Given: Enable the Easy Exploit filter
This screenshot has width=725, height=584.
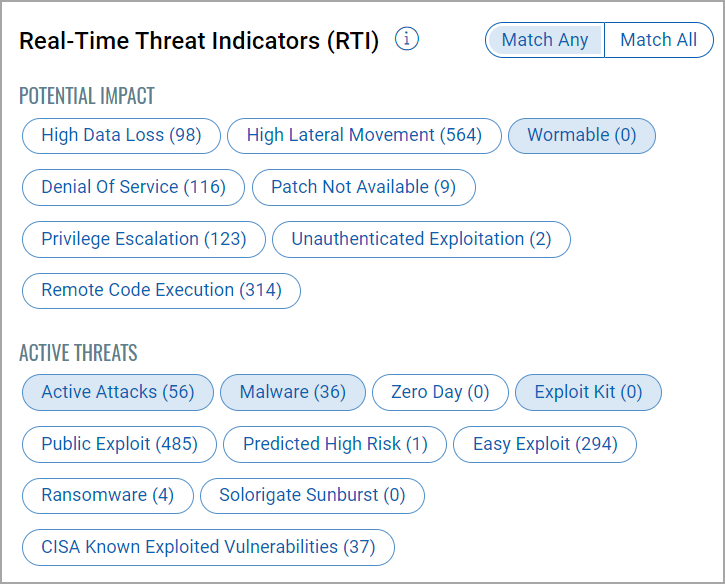Looking at the screenshot, I should point(545,444).
